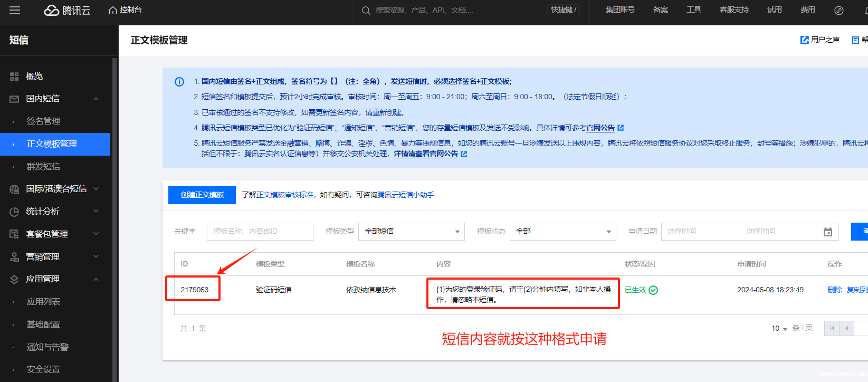The image size is (868, 382).
Task: Open the hamburger menu icon
Action: (x=15, y=10)
